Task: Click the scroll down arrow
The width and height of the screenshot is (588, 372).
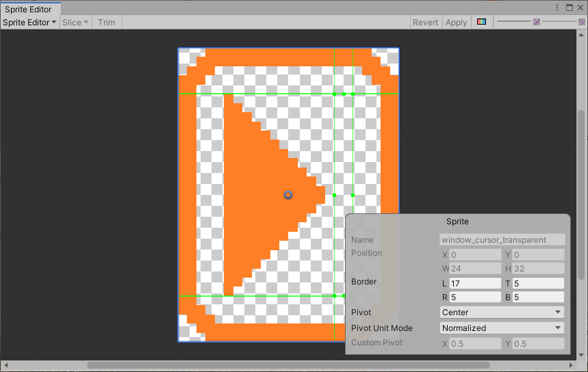Action: pyautogui.click(x=581, y=355)
